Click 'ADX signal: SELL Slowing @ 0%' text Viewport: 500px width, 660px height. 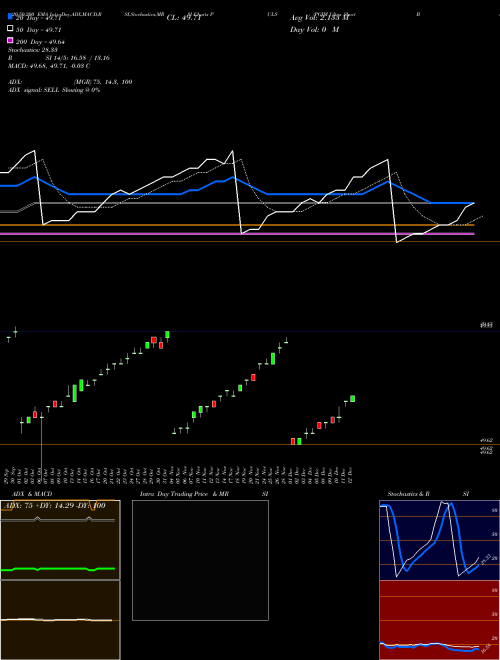[x=54, y=90]
